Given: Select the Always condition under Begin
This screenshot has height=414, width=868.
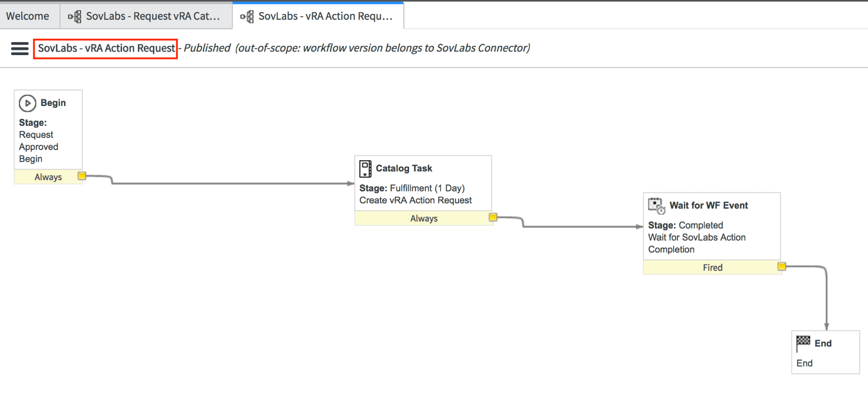Looking at the screenshot, I should [x=48, y=177].
